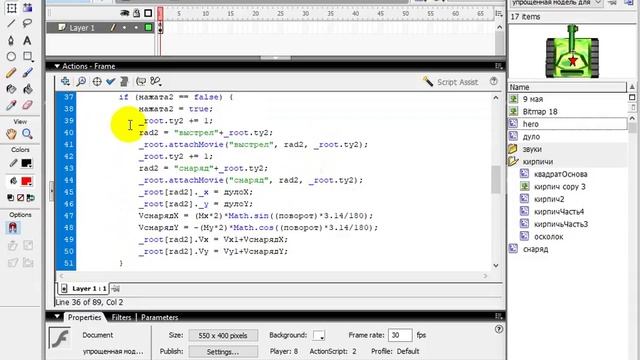Toggle library sort order triangle

point(632,87)
